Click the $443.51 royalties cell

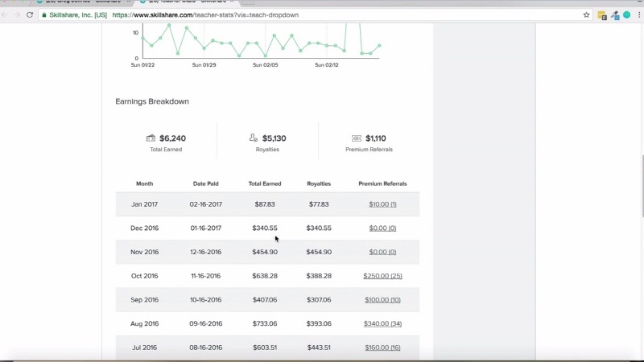tap(319, 348)
